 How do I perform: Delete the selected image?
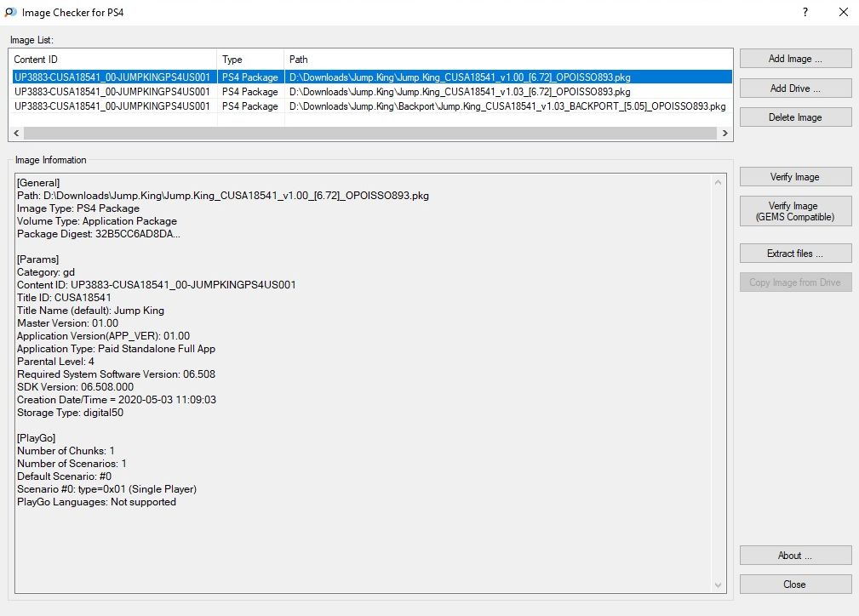tap(795, 117)
